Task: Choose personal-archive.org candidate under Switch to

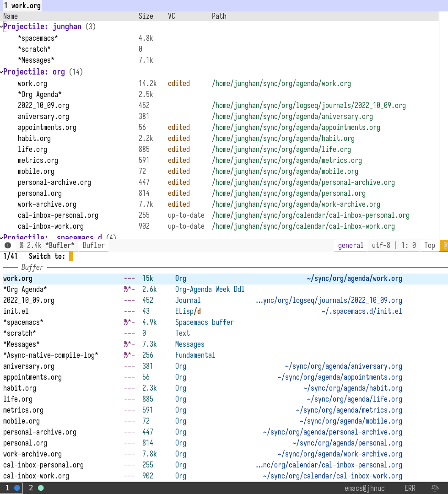Action: (x=224, y=432)
